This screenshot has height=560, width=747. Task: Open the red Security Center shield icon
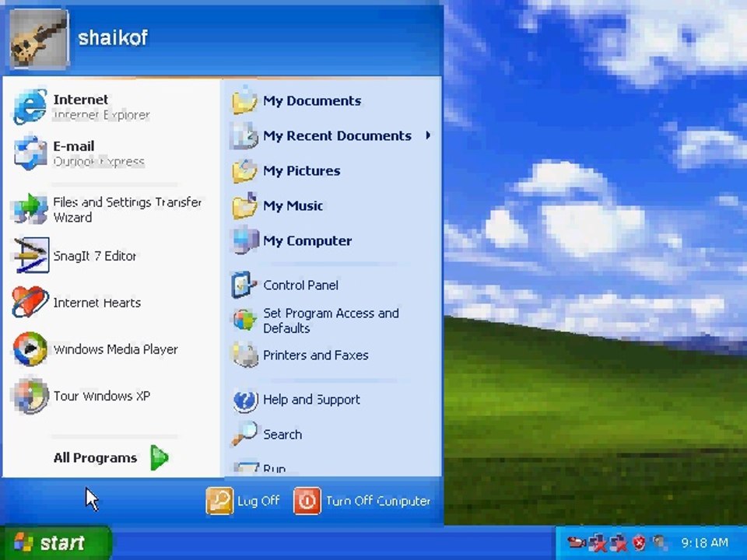640,542
